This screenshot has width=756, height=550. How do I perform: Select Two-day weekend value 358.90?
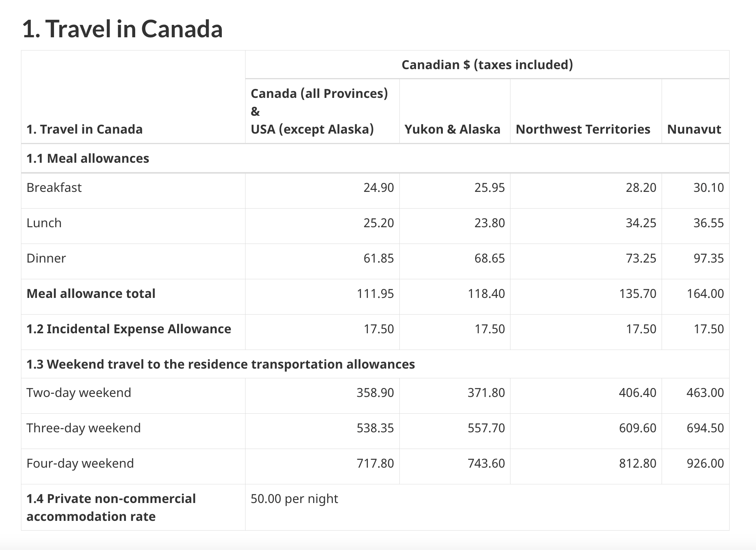pyautogui.click(x=375, y=393)
